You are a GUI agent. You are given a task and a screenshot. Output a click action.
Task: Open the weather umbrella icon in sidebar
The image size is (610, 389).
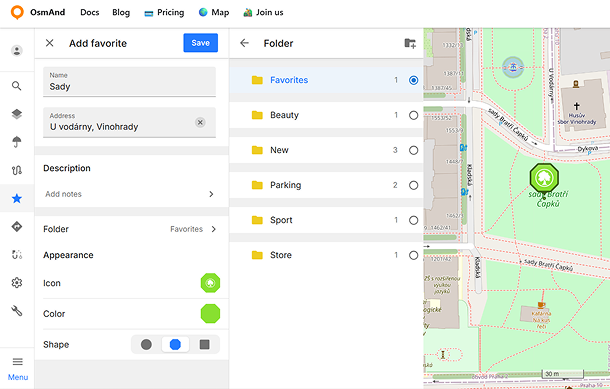click(17, 142)
